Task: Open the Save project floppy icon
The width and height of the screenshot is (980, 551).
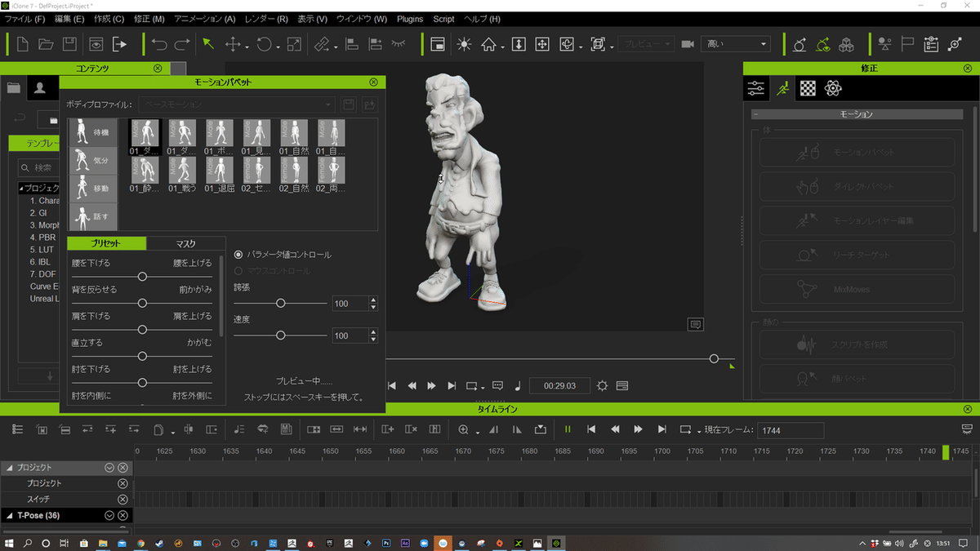Action: 70,44
